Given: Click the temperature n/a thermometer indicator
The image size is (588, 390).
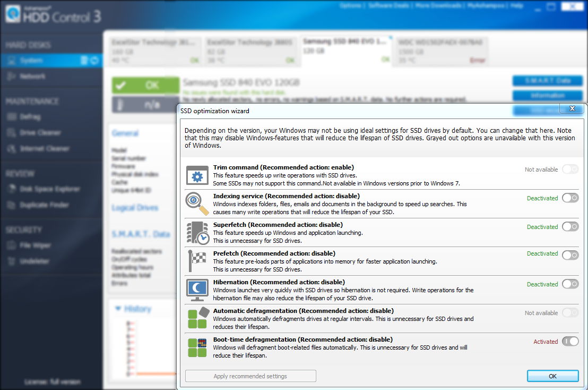Looking at the screenshot, I should 145,105.
